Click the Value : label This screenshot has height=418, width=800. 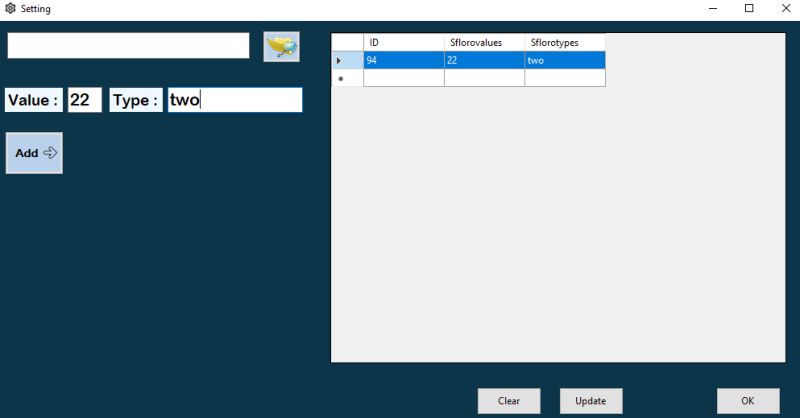[x=34, y=100]
